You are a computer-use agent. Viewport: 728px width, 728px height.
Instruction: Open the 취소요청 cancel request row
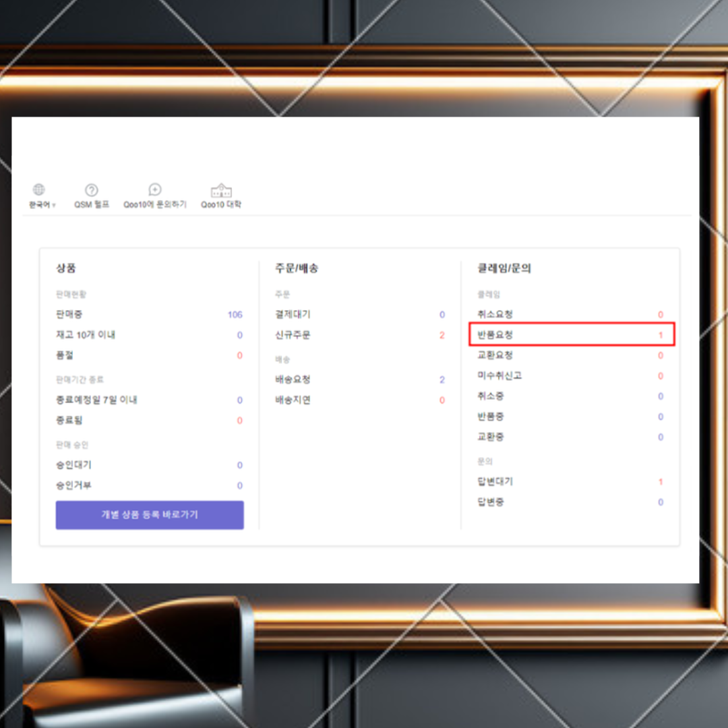571,314
